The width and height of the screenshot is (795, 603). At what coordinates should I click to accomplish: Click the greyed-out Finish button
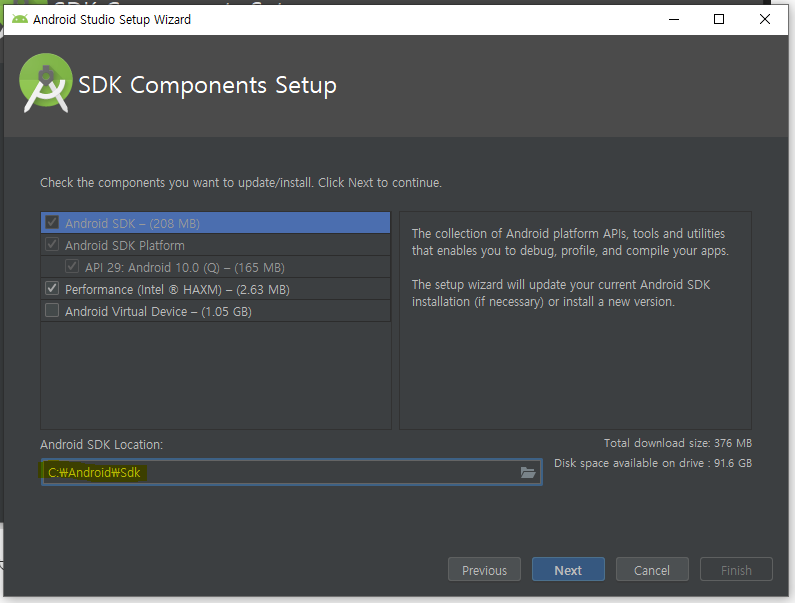click(x=736, y=570)
